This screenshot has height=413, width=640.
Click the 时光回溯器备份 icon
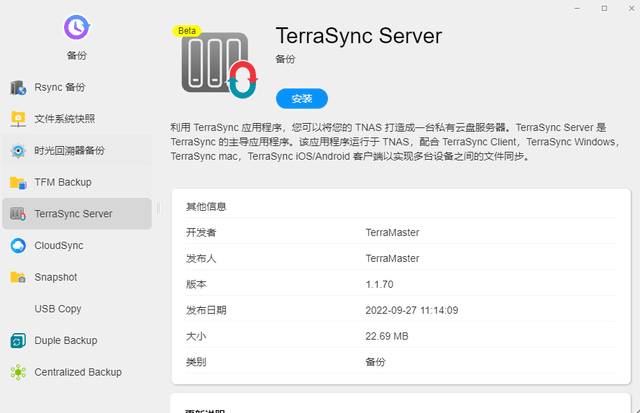pyautogui.click(x=18, y=151)
